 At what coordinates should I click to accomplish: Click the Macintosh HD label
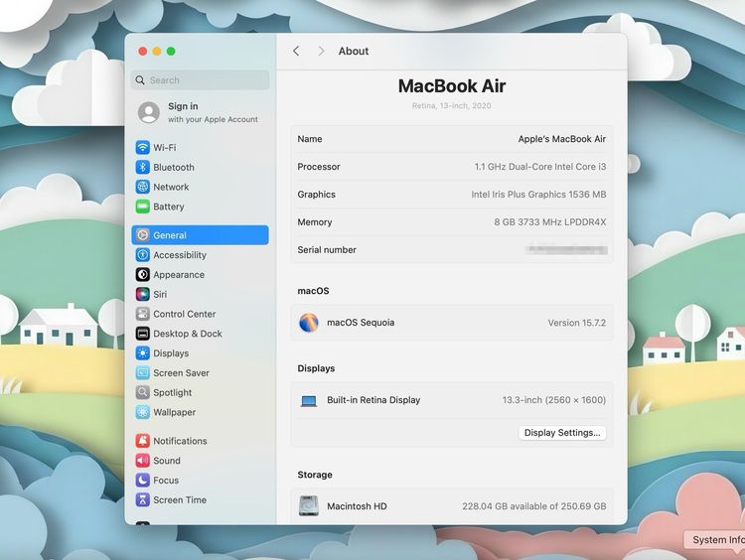pos(357,506)
